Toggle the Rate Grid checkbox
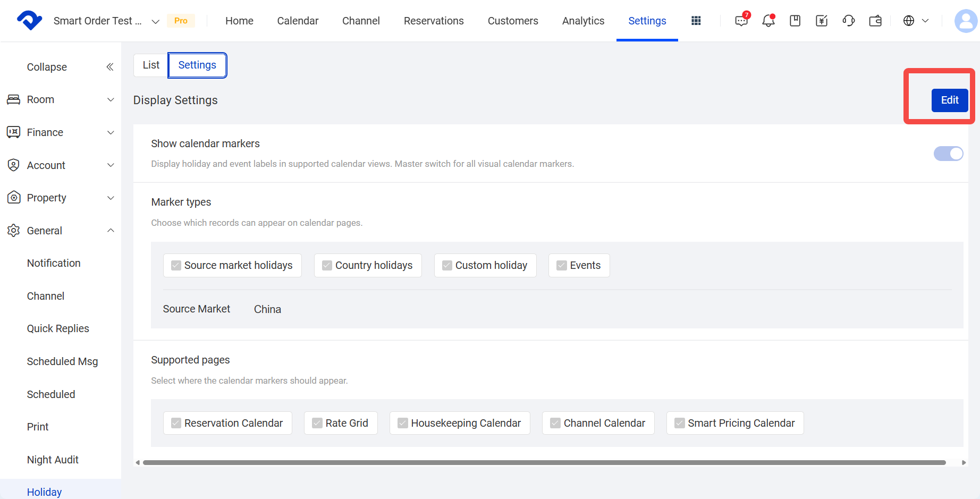 317,423
